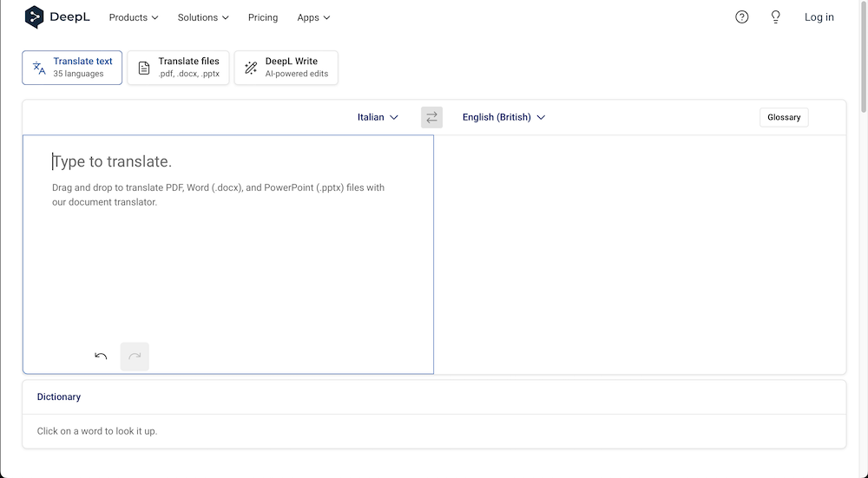Open the English (British) target language dropdown

pos(503,117)
